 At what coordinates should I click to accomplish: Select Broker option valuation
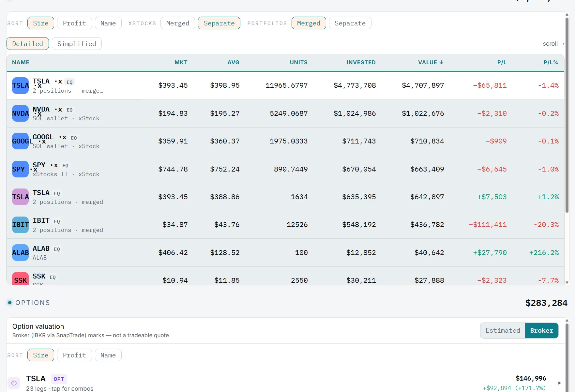click(542, 330)
